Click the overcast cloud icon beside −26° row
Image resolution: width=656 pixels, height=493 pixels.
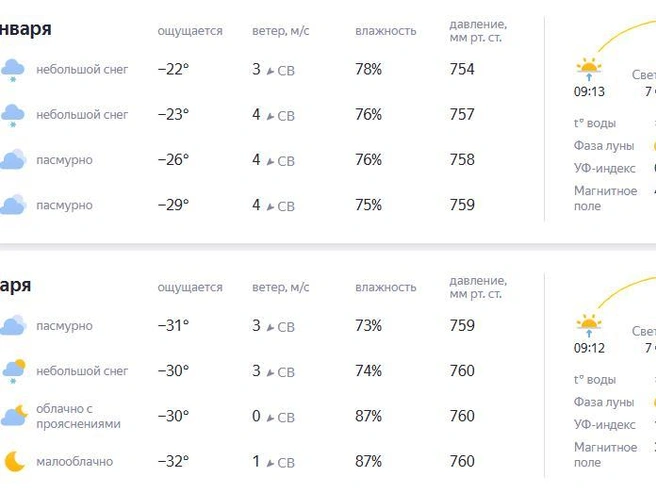point(13,159)
